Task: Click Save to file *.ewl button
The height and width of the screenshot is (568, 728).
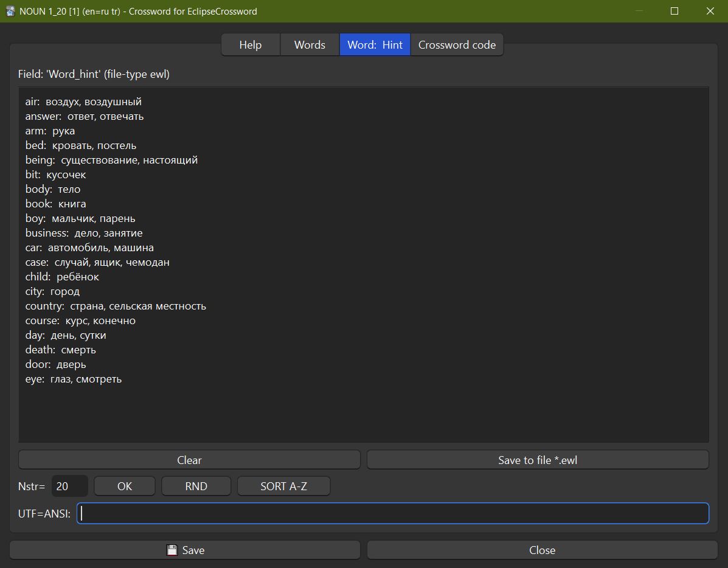Action: pos(537,460)
